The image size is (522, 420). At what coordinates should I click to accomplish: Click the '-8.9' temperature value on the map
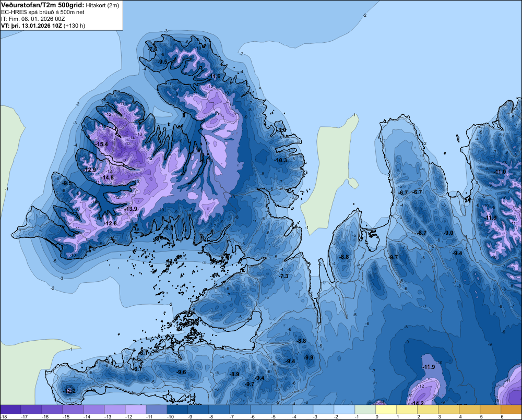pos(234,374)
